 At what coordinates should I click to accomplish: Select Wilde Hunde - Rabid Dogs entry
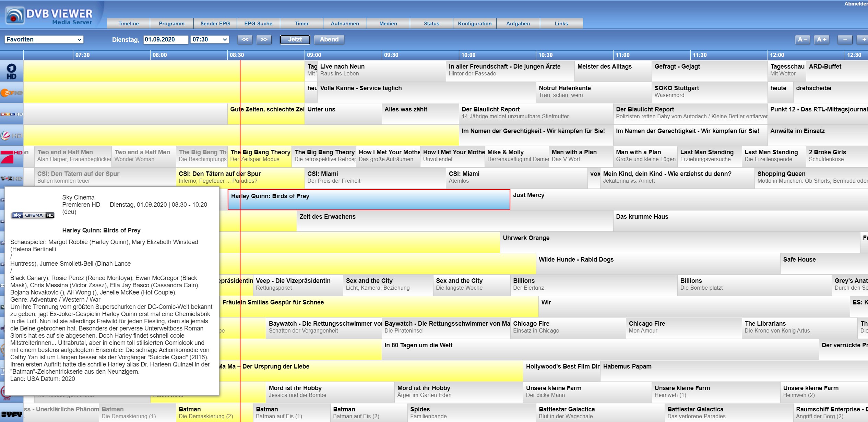point(658,264)
